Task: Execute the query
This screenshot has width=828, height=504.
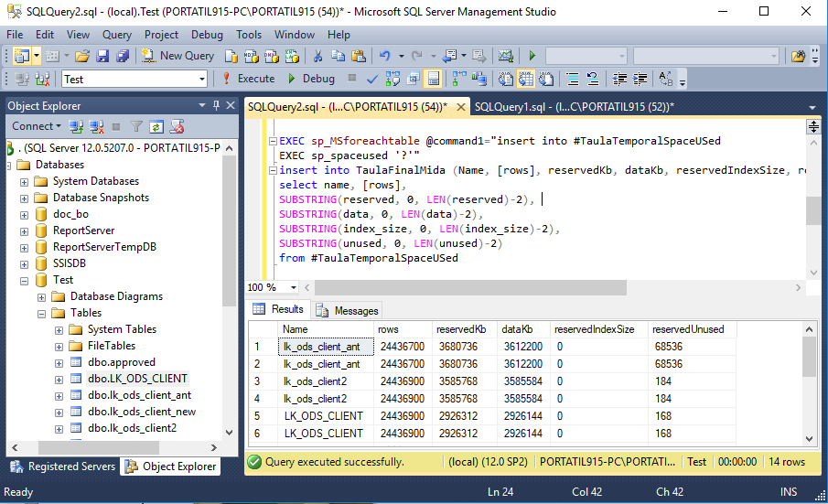Action: pos(248,79)
